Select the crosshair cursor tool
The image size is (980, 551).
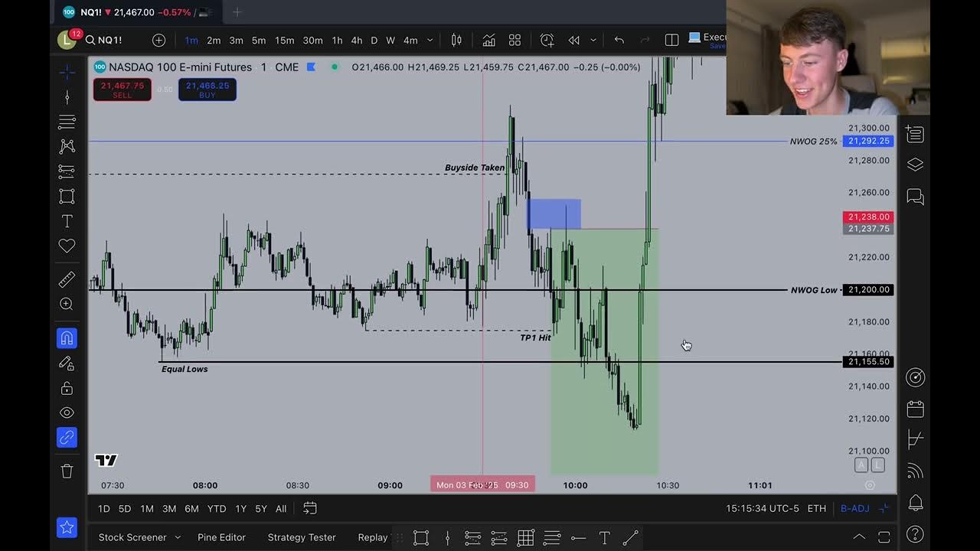tap(67, 72)
